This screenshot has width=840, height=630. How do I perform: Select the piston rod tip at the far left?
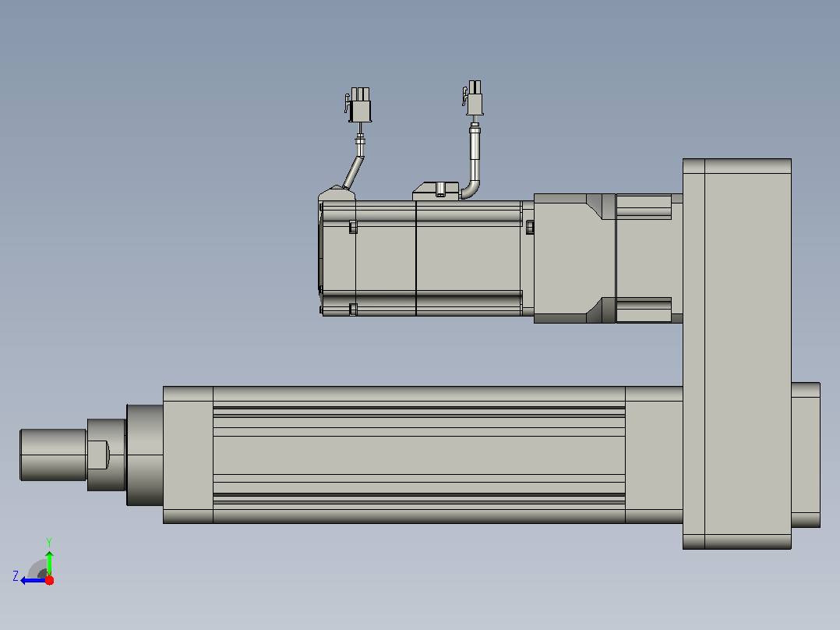53,455
